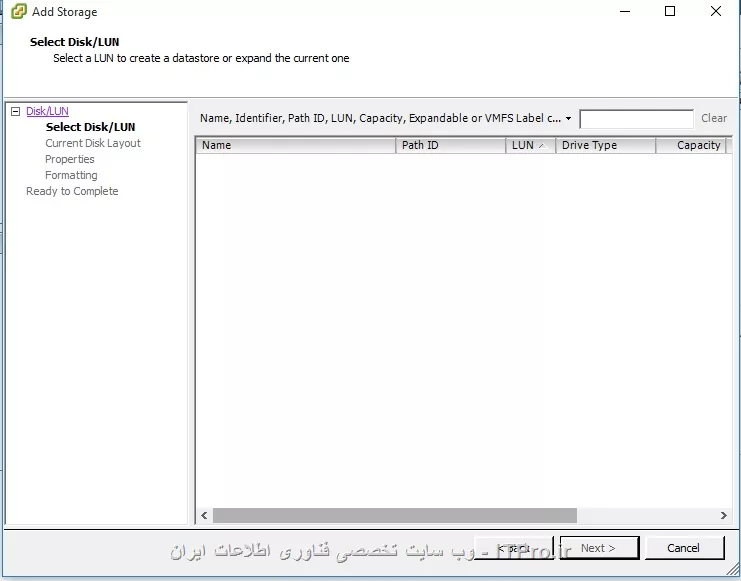The height and width of the screenshot is (581, 741).
Task: Sort by the Drive Type column header
Action: 605,146
